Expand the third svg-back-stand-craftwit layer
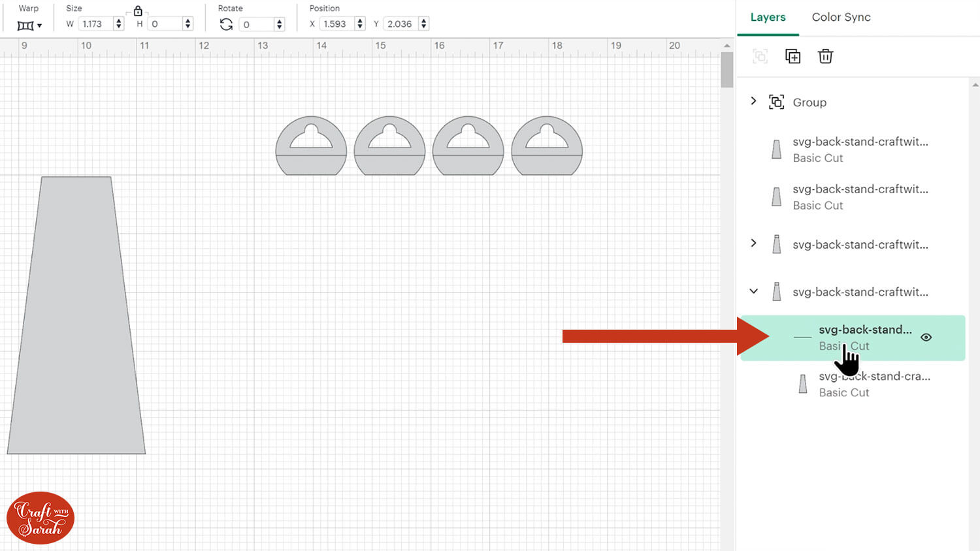The image size is (980, 551). pyautogui.click(x=753, y=244)
